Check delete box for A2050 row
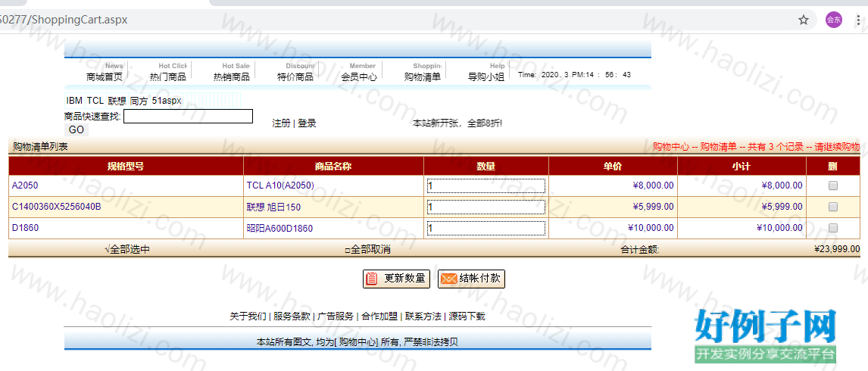The width and height of the screenshot is (868, 371). coord(832,186)
